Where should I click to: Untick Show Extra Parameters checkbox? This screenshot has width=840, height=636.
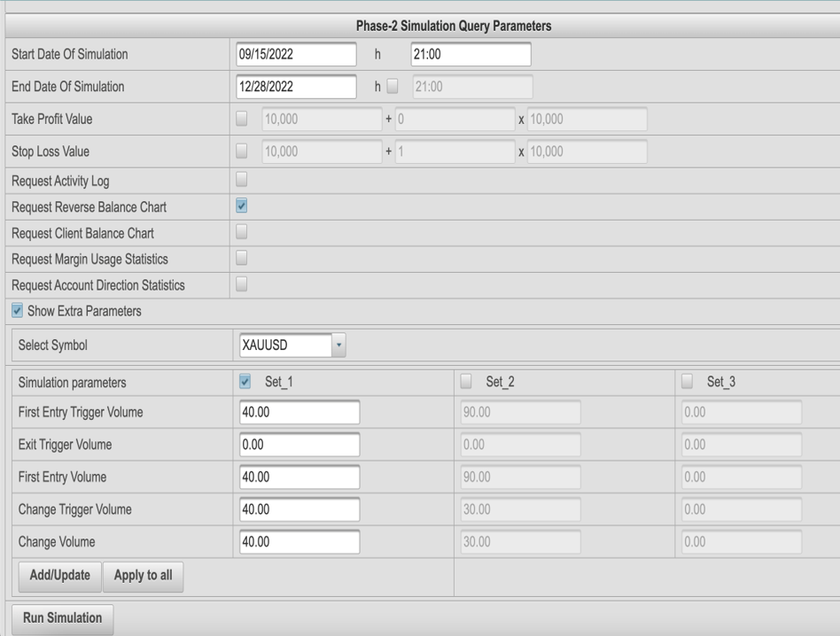click(17, 311)
